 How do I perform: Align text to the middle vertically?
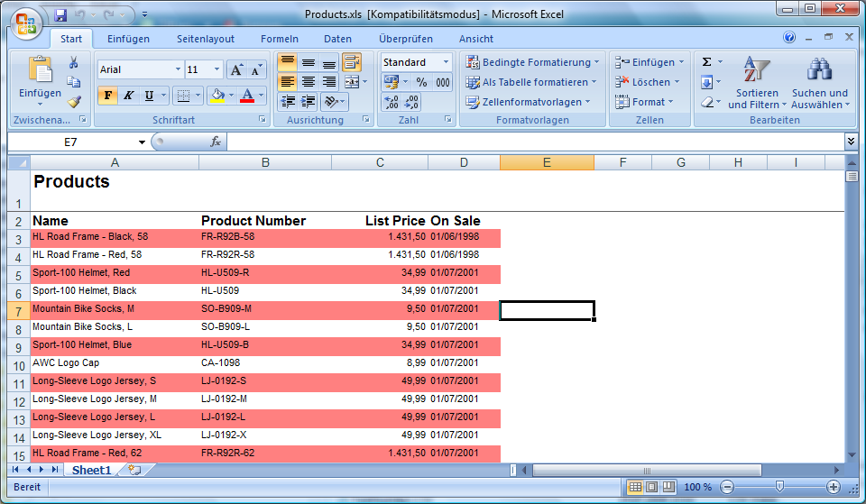click(309, 62)
